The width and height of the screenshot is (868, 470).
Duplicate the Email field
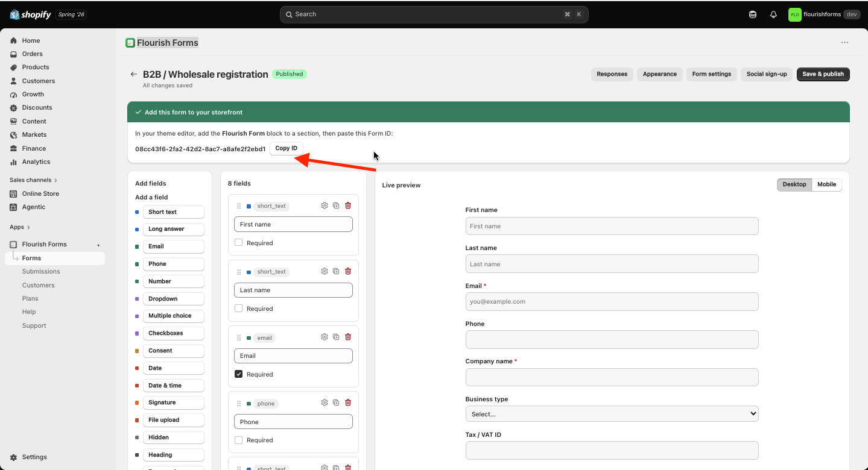point(336,337)
